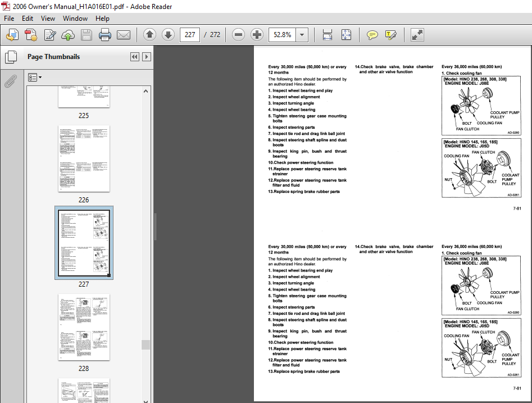Select the page 226 thumbnail

pyautogui.click(x=84, y=159)
